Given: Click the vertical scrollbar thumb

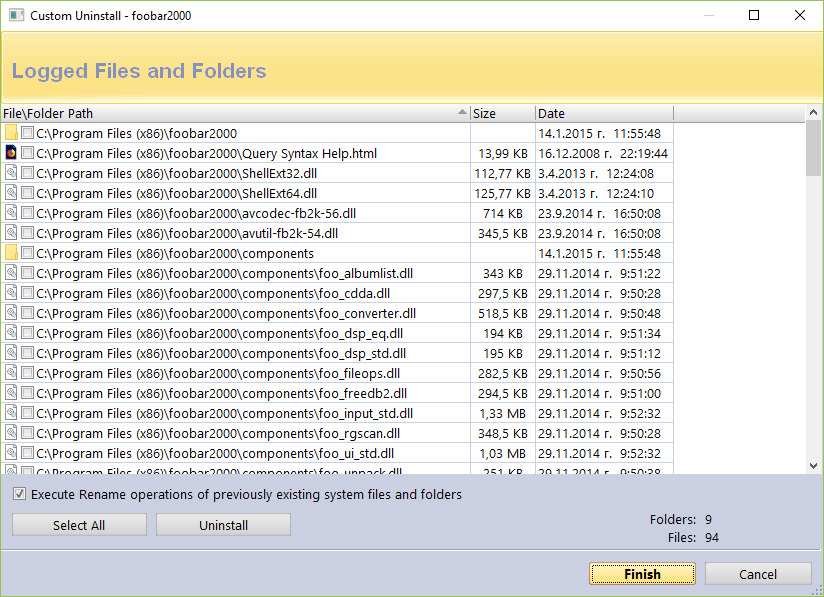Looking at the screenshot, I should point(813,148).
